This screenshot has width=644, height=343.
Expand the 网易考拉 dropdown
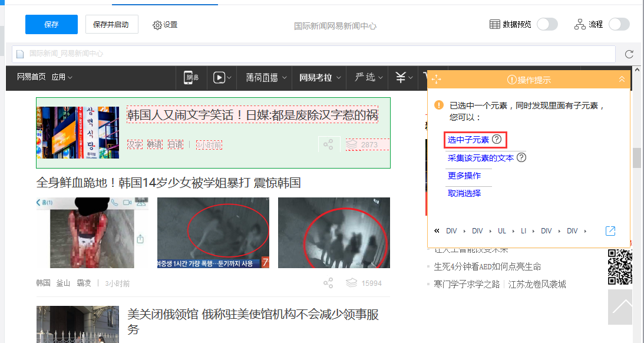coord(320,77)
